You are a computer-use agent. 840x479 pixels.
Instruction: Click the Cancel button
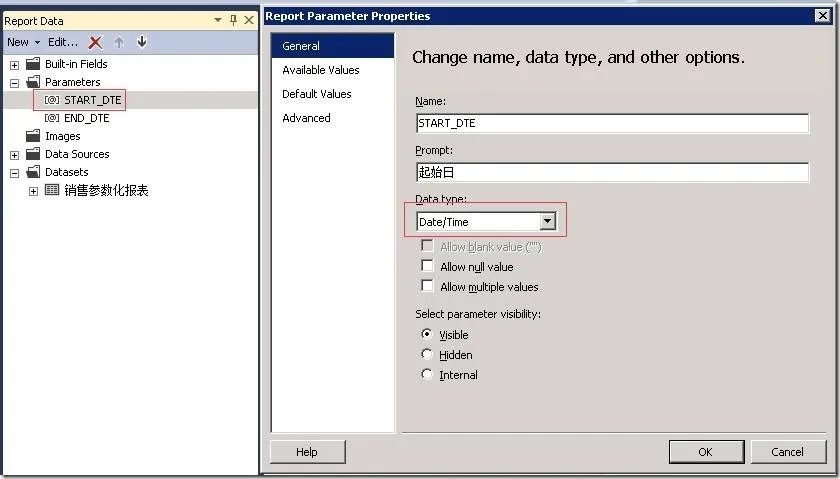pyautogui.click(x=788, y=452)
